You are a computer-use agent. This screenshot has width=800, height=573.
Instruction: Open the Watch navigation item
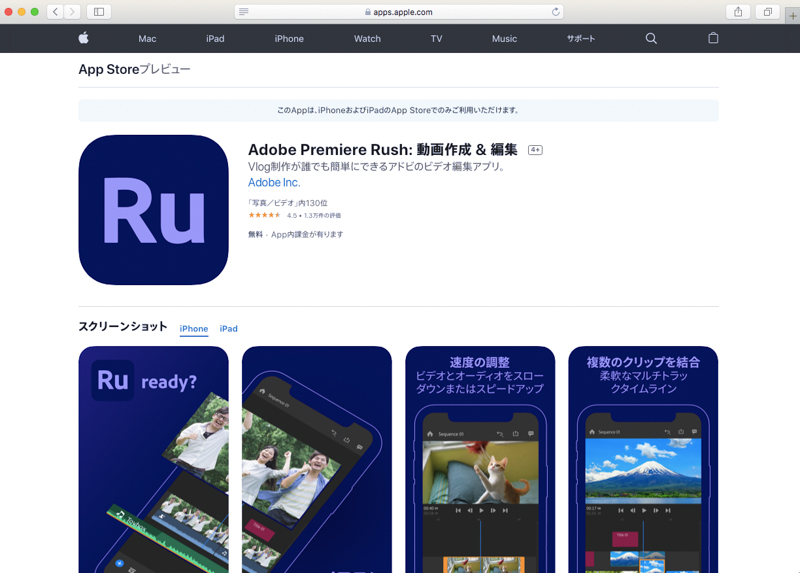point(367,39)
